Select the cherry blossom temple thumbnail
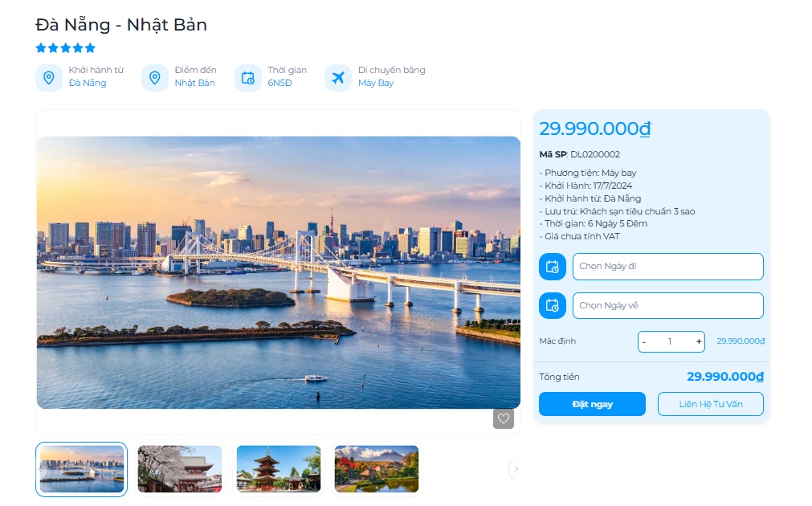 [x=180, y=469]
